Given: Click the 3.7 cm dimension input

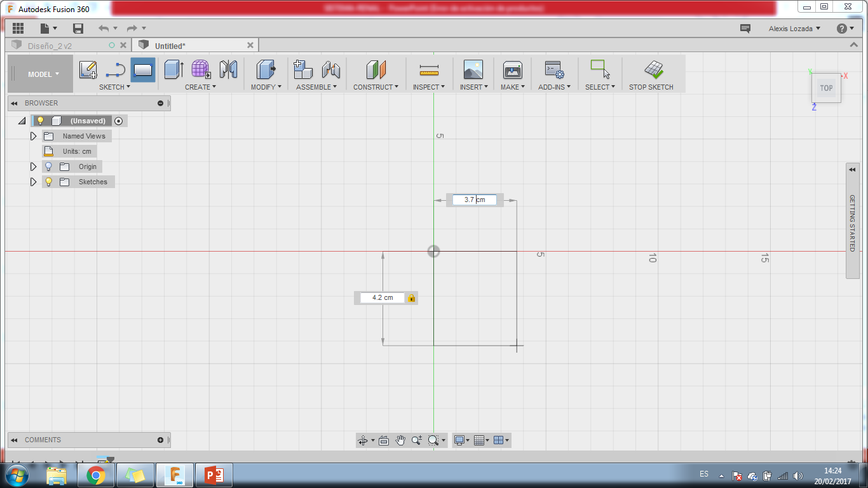Looking at the screenshot, I should [x=475, y=200].
